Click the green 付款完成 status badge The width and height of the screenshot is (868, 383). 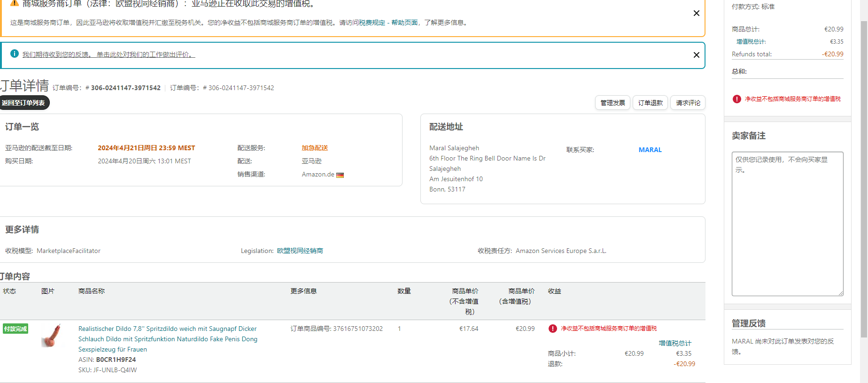click(15, 329)
